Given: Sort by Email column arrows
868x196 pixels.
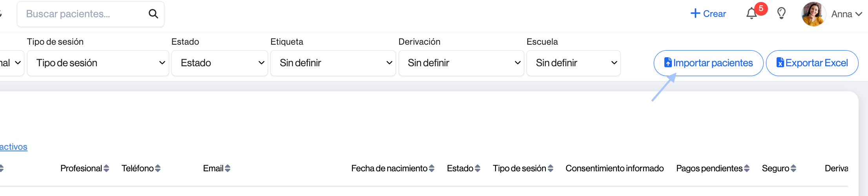Looking at the screenshot, I should pos(228,169).
